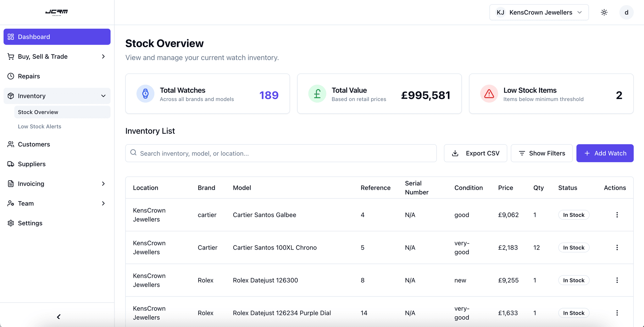Open the KensCrown Jewellers organization dropdown
The height and width of the screenshot is (327, 644).
[539, 12]
